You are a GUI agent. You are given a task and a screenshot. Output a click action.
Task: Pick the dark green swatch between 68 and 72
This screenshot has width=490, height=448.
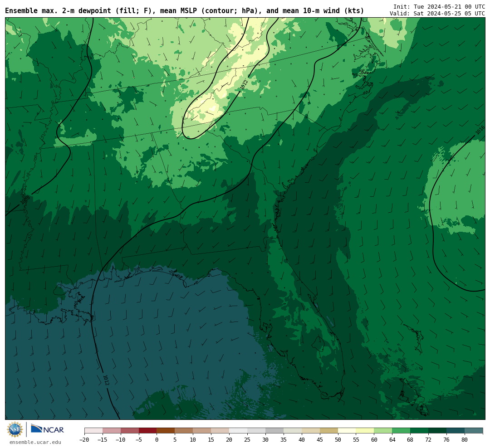420,431
